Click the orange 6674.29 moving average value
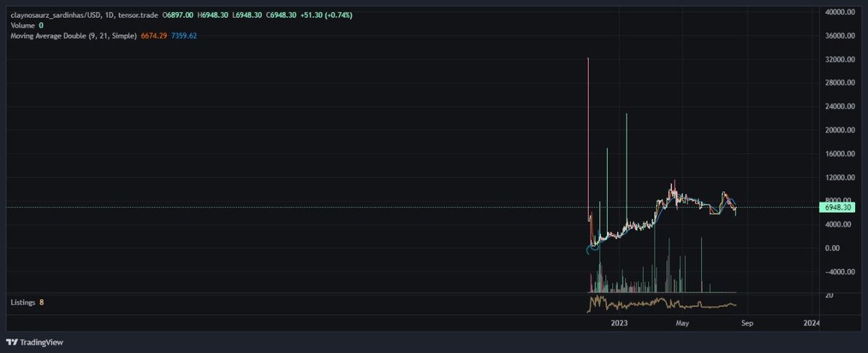The image size is (868, 353). [x=153, y=35]
